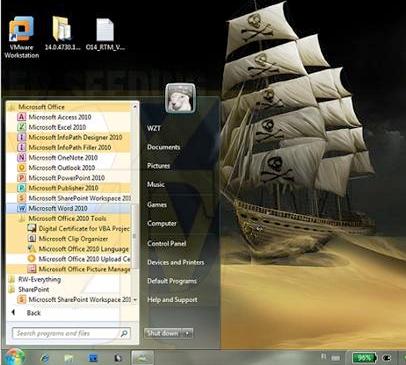The image size is (406, 365).
Task: Open Help and Support
Action: point(172,300)
